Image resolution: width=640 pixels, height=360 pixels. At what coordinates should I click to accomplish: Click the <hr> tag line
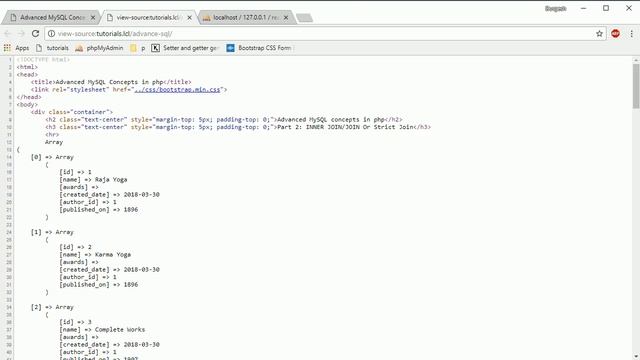coord(52,134)
